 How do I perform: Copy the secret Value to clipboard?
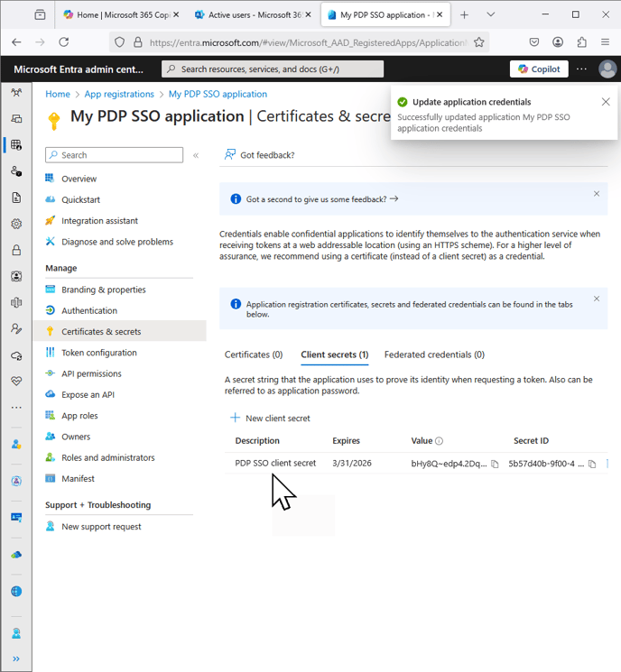(495, 464)
